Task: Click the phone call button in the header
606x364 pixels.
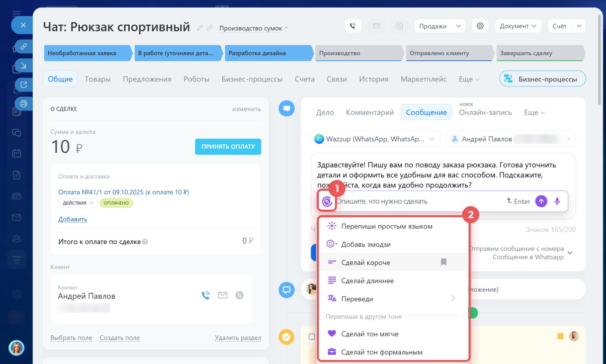Action: point(353,26)
